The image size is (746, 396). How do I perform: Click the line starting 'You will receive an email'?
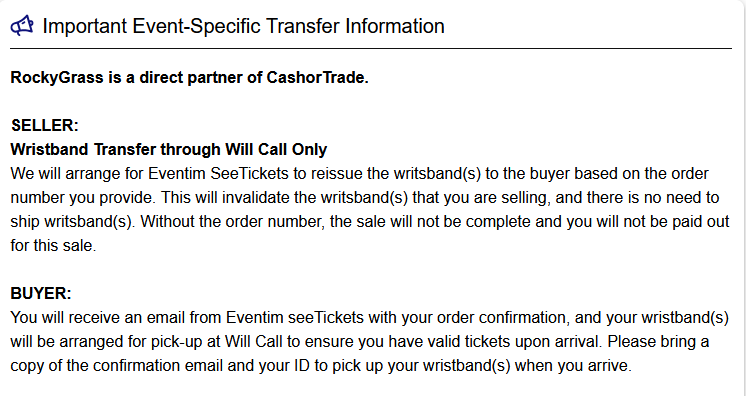point(369,317)
